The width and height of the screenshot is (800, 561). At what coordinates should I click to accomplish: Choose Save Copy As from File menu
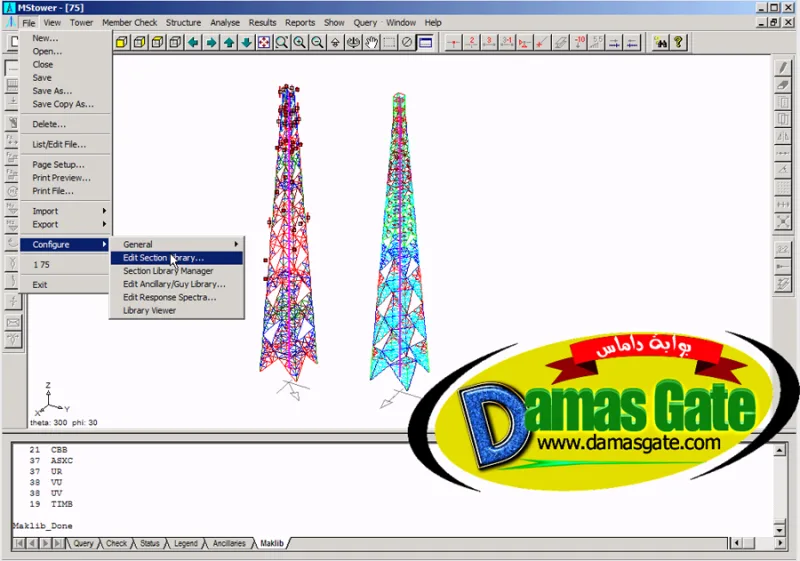pyautogui.click(x=65, y=104)
